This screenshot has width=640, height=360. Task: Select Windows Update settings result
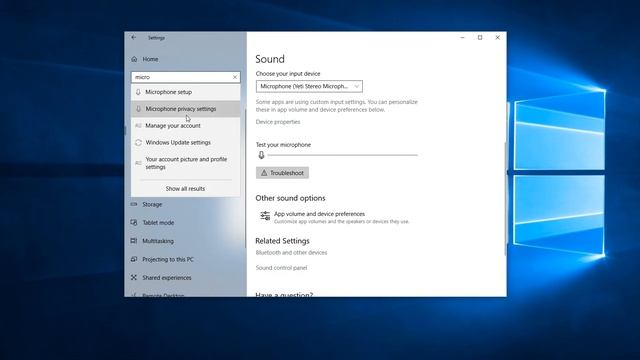tap(186, 142)
